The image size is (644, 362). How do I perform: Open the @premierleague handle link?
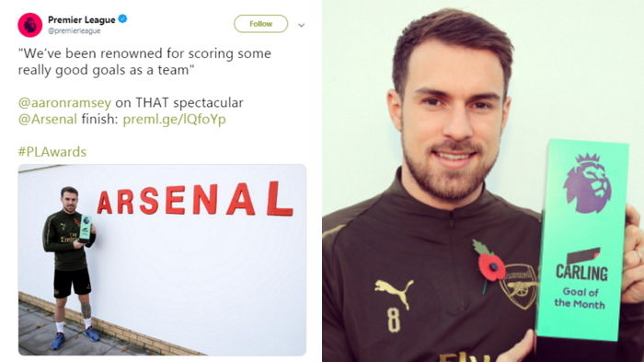[x=74, y=30]
